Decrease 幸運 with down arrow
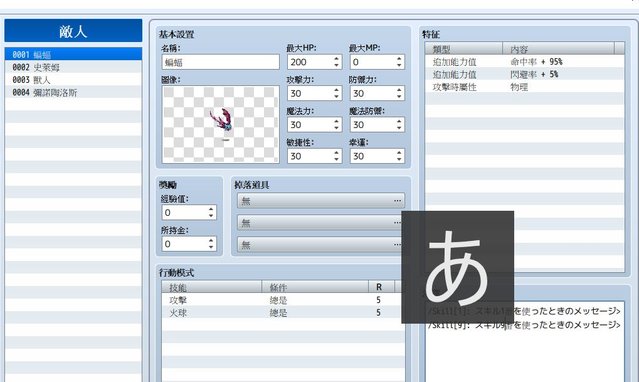The image size is (639, 382). (399, 159)
